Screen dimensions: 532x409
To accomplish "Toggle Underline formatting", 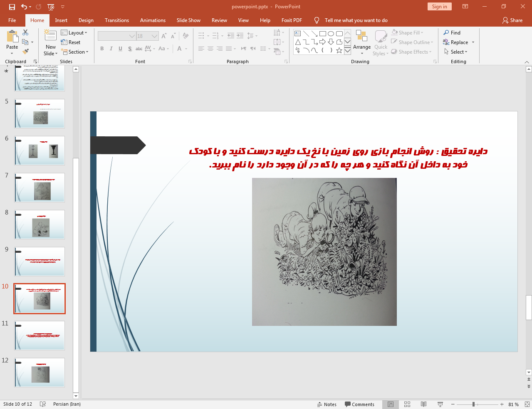I will (x=120, y=49).
